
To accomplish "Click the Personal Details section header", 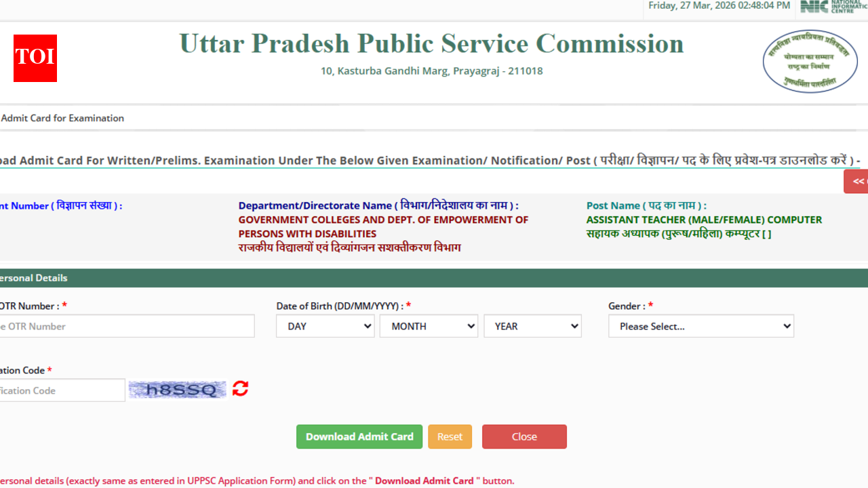I will tap(34, 278).
